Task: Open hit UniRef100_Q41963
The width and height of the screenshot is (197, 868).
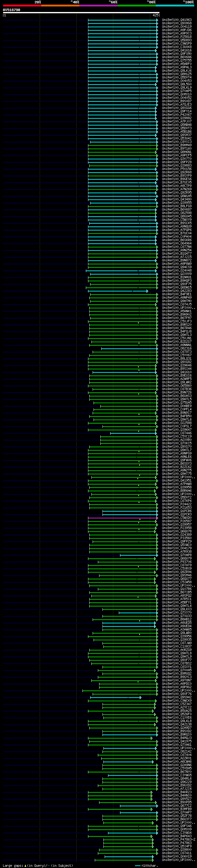Action: click(x=177, y=20)
